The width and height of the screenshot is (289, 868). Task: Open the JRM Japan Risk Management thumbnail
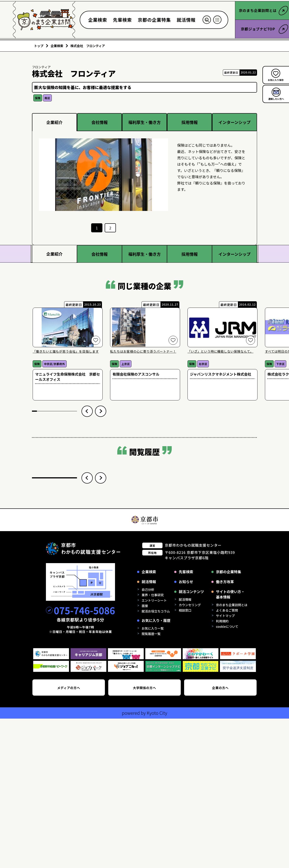pyautogui.click(x=222, y=327)
